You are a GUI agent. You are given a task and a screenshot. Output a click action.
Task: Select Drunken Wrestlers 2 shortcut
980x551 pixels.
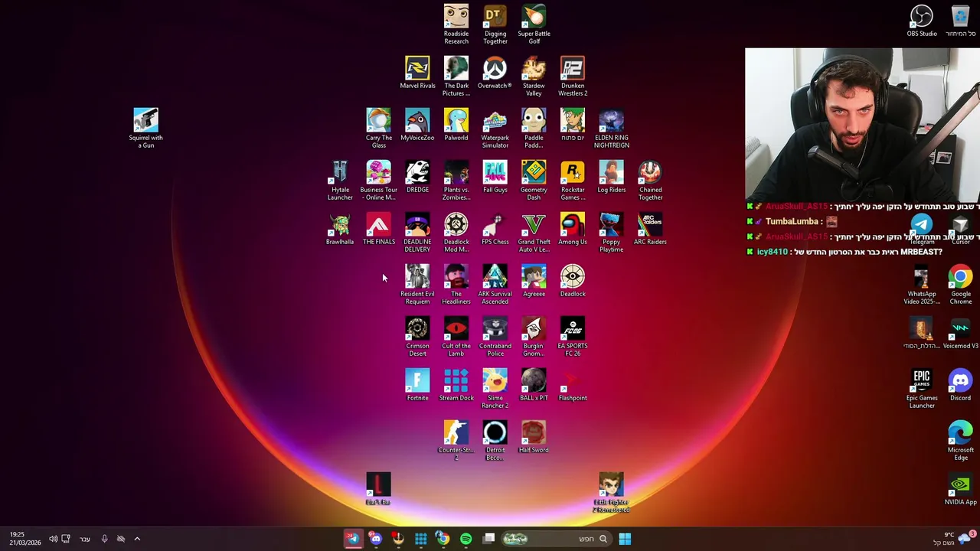pyautogui.click(x=573, y=77)
